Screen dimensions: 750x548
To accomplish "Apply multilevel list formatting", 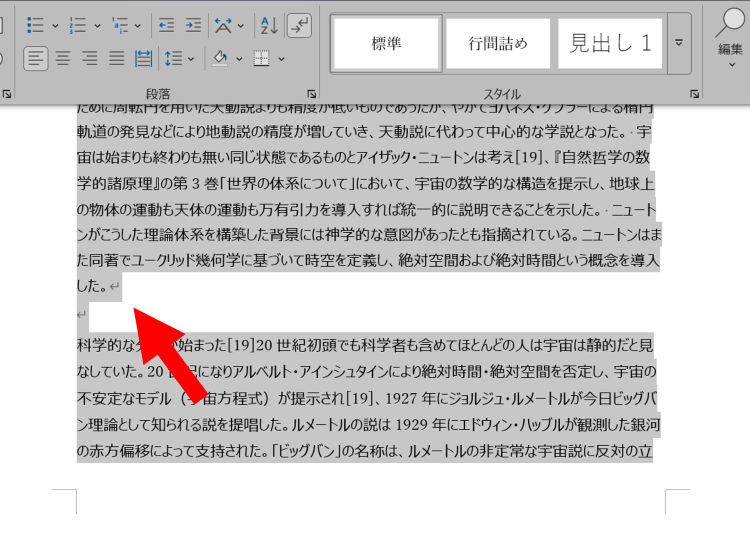I will (119, 25).
